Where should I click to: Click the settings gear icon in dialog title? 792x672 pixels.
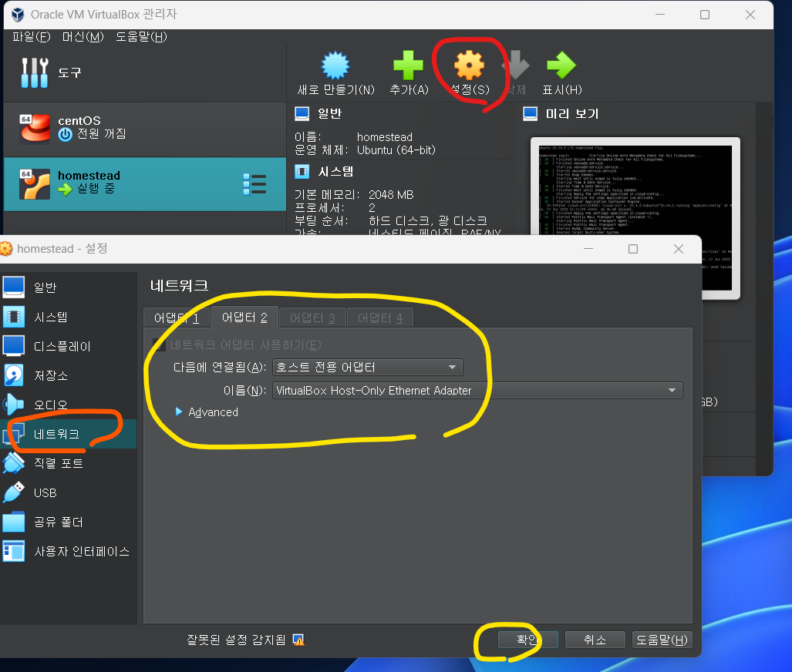[x=6, y=249]
